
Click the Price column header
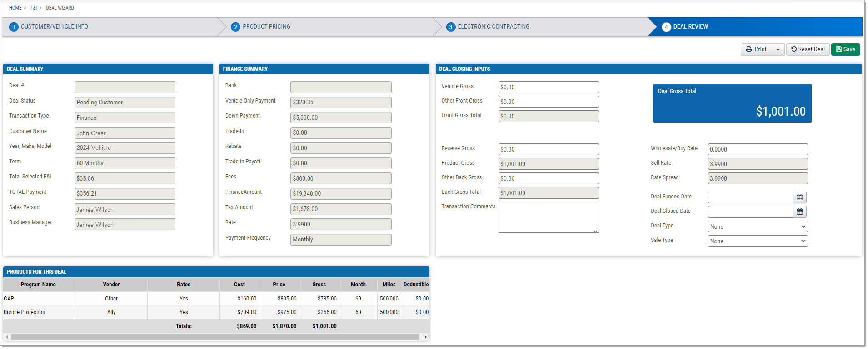coord(279,285)
